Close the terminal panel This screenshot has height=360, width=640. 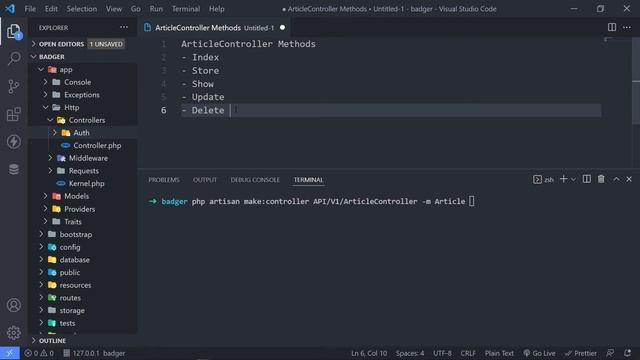coord(629,179)
